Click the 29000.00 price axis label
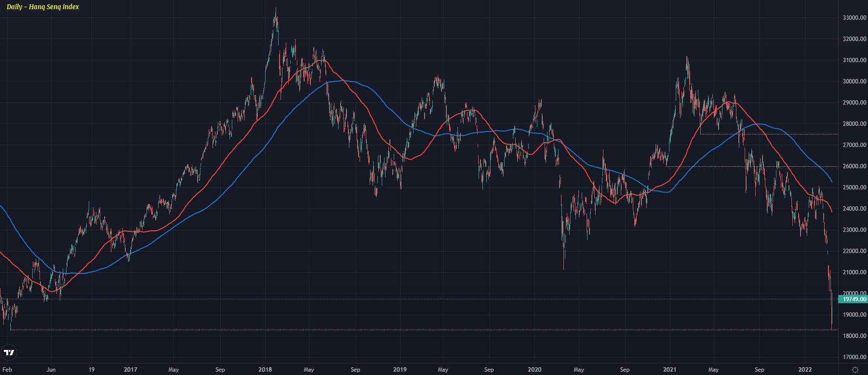This screenshot has width=868, height=375. click(x=854, y=103)
